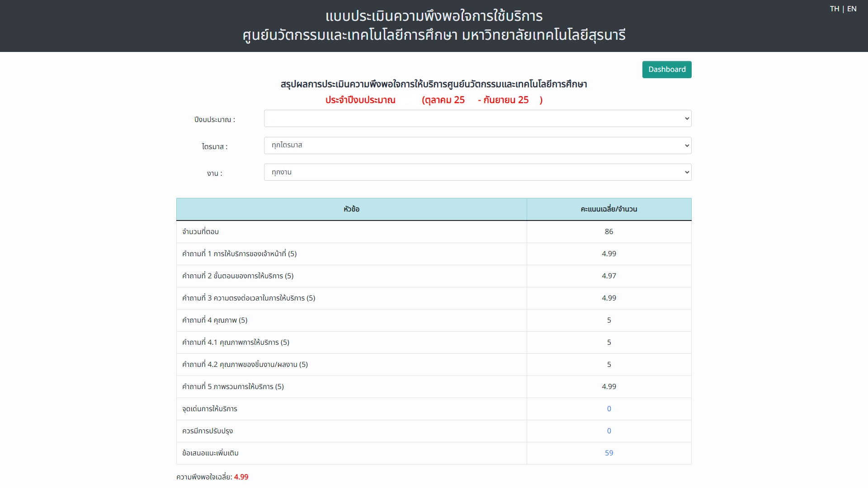Click the 0 link for ควรมีการปรับปรุง
The width and height of the screenshot is (868, 488).
(609, 431)
